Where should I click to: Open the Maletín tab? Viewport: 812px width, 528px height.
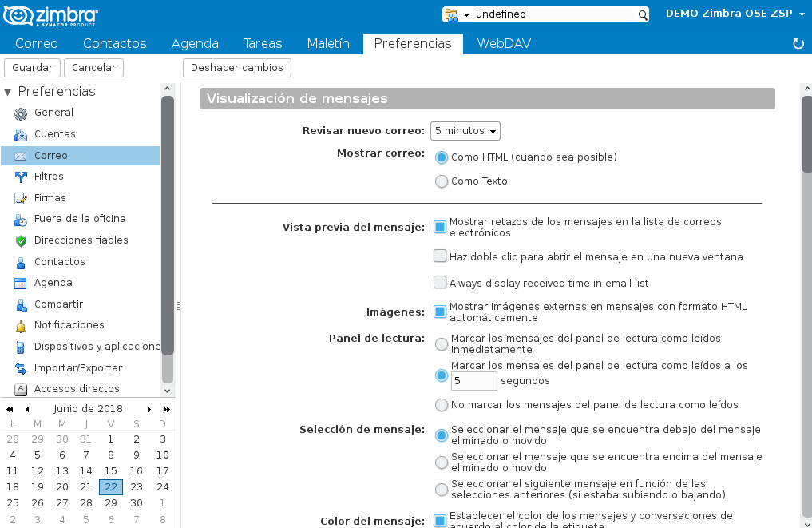click(328, 43)
